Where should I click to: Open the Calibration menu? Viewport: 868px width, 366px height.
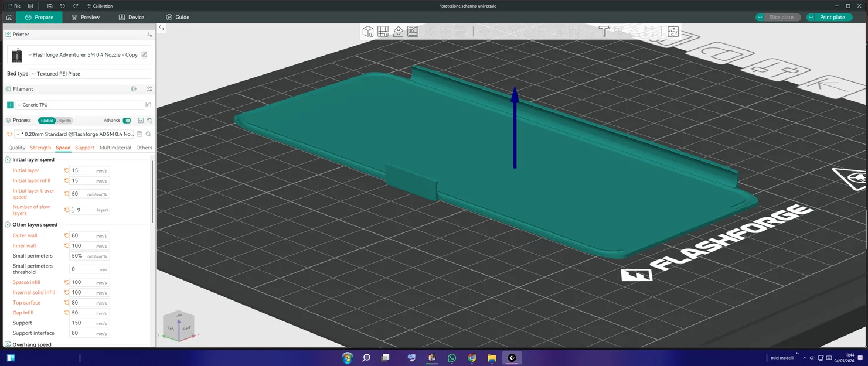[x=100, y=6]
